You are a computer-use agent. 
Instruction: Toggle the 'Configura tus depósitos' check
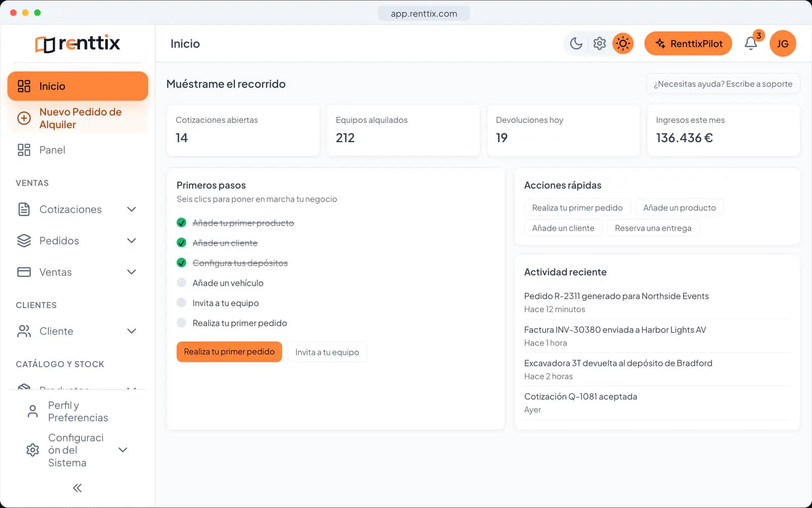[x=181, y=263]
